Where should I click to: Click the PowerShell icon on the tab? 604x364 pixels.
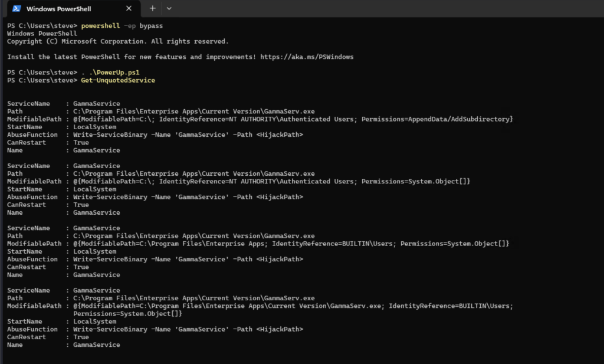point(17,8)
